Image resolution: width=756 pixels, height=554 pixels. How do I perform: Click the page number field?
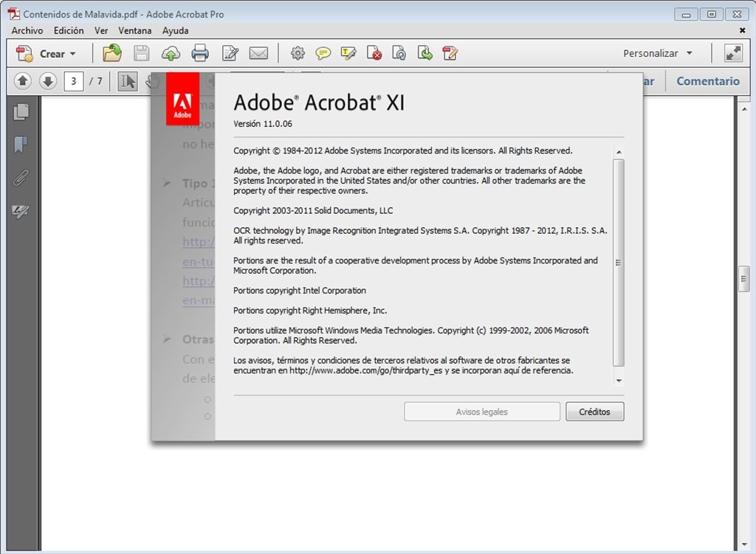tap(74, 81)
